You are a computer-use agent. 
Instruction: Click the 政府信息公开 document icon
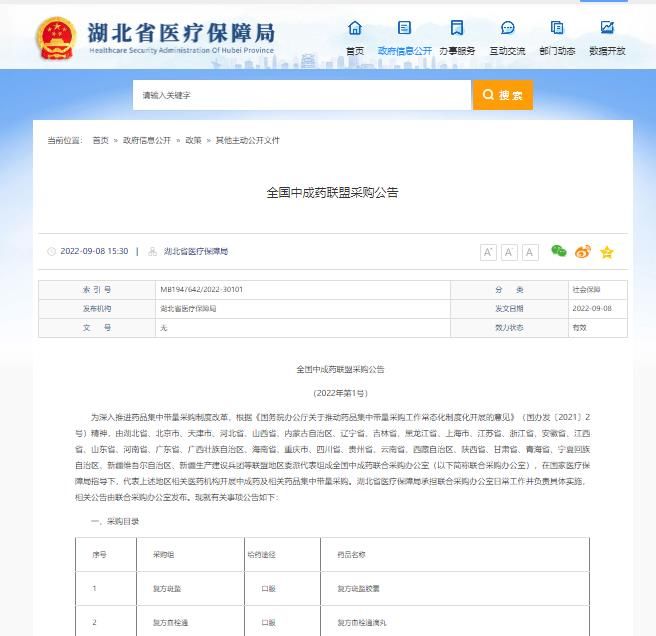404,28
